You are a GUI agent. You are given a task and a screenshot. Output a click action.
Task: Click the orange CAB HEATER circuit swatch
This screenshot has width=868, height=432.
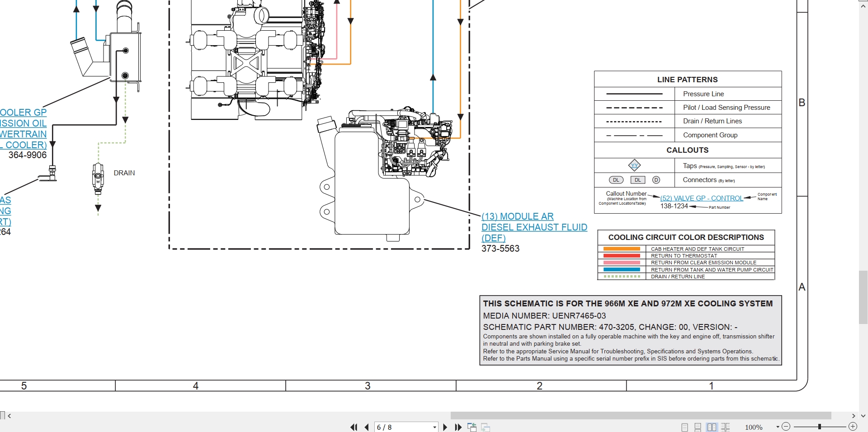click(x=622, y=249)
